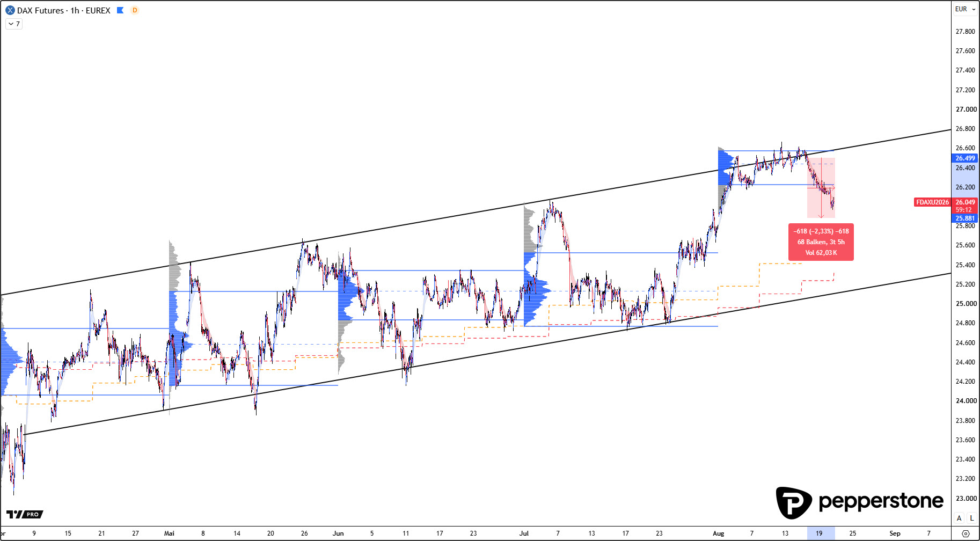Click the 25.000 price axis level
Screen dimensions: 980x541
coord(965,304)
